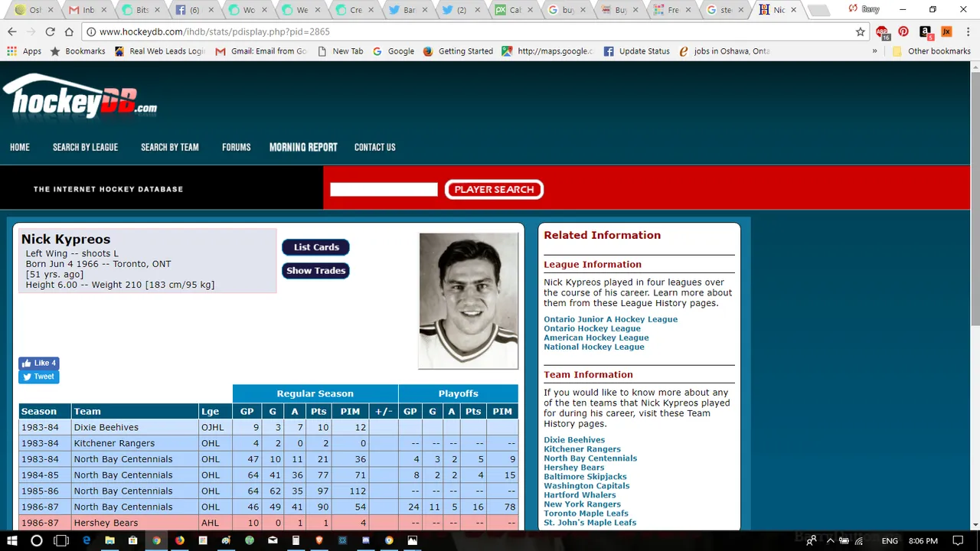Expand hidden bookmarks chevron
The height and width of the screenshot is (551, 980).
coord(874,51)
